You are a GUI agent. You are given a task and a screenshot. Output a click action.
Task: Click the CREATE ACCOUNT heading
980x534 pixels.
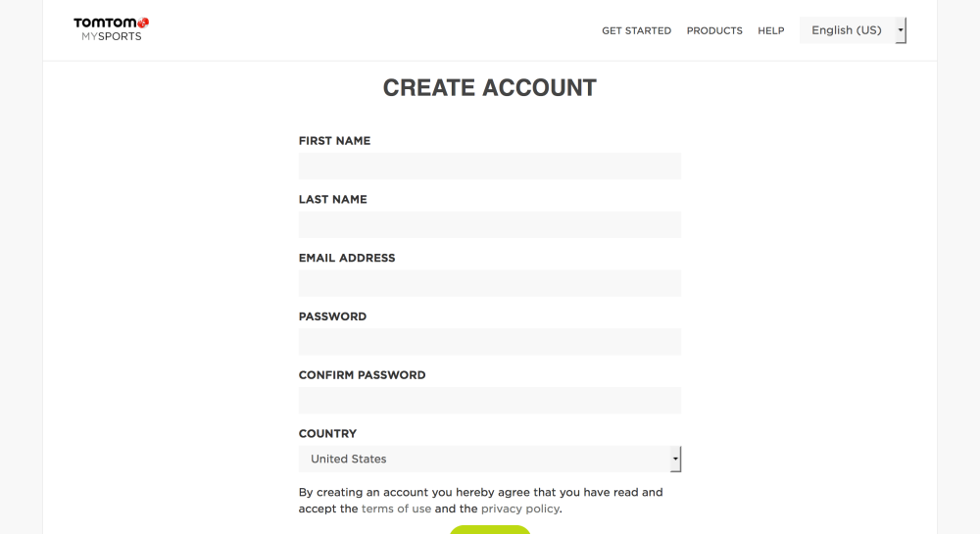click(x=489, y=87)
